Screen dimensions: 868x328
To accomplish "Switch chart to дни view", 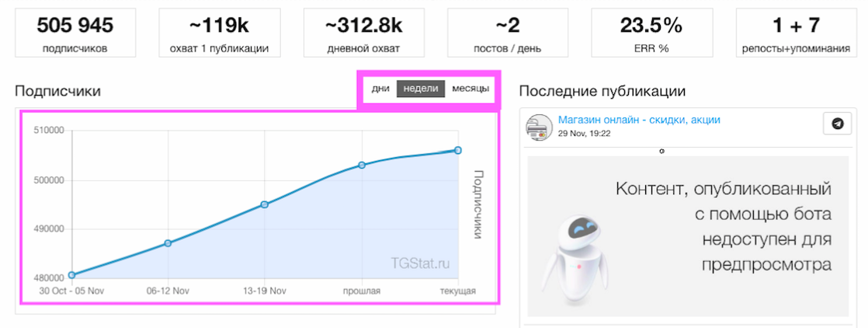I will (380, 89).
